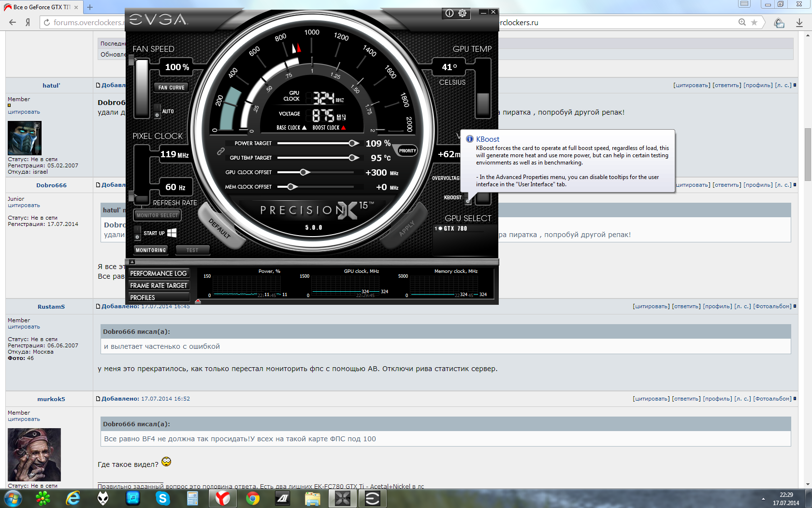
Task: Click the DEFAULT button
Action: [220, 228]
